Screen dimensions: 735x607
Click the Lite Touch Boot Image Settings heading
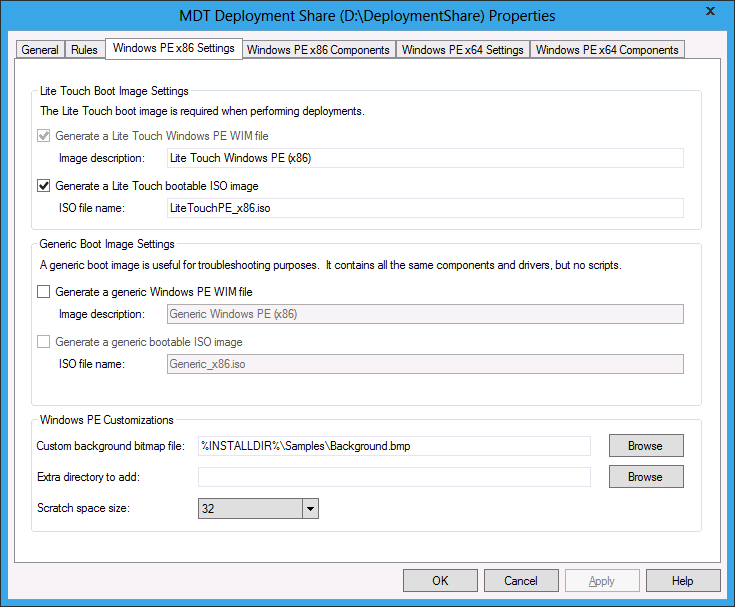click(x=114, y=91)
